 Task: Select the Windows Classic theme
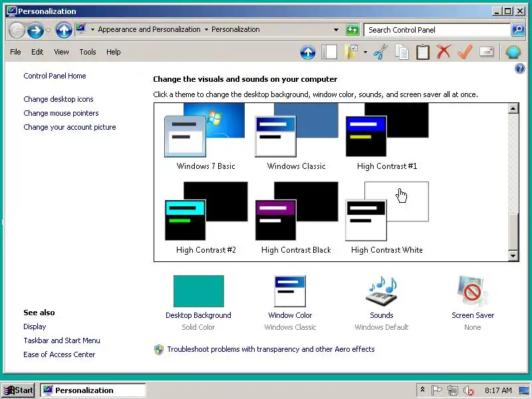point(296,138)
